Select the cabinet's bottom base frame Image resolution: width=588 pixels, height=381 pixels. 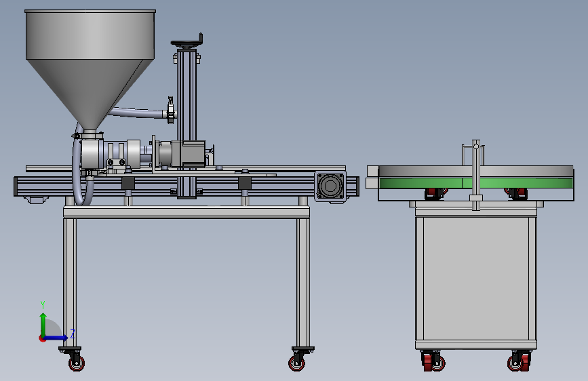pyautogui.click(x=476, y=344)
